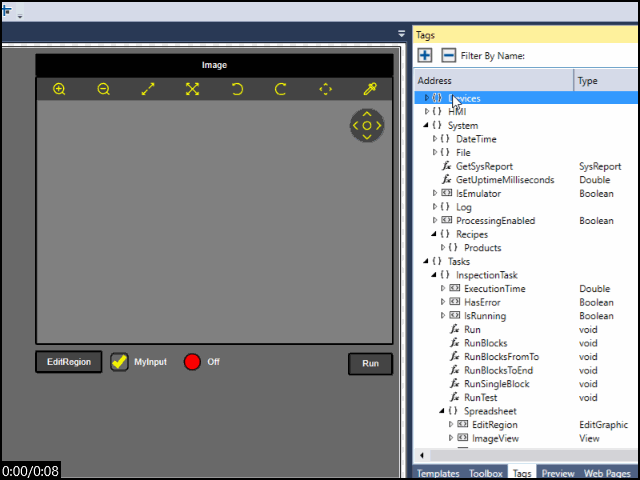Rotate image clockwise
Viewport: 640px width, 480px height.
[281, 89]
